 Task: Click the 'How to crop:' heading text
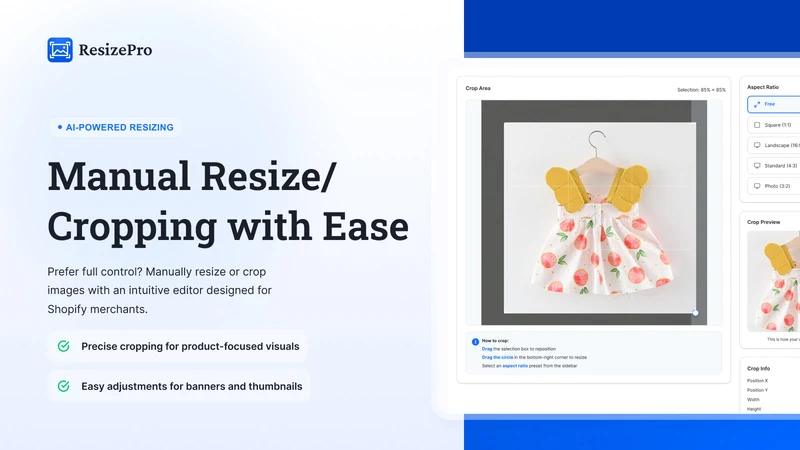click(x=495, y=341)
